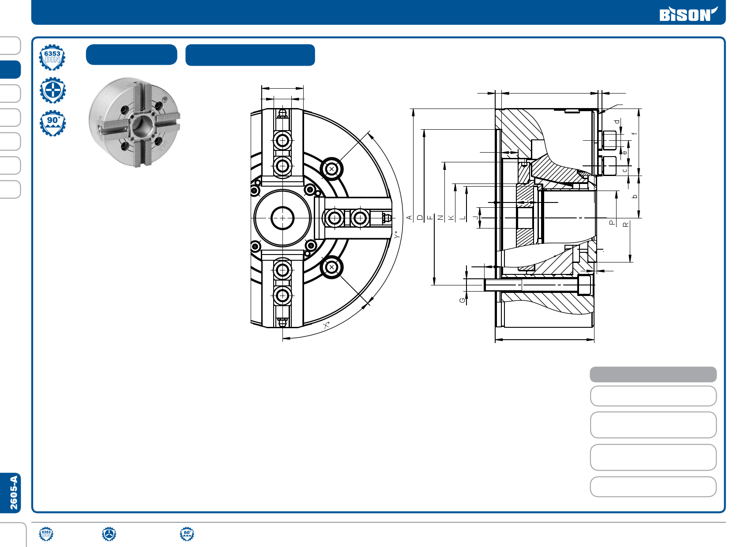Select the four-jaw crosshair gear badge
The image size is (756, 547).
(53, 90)
